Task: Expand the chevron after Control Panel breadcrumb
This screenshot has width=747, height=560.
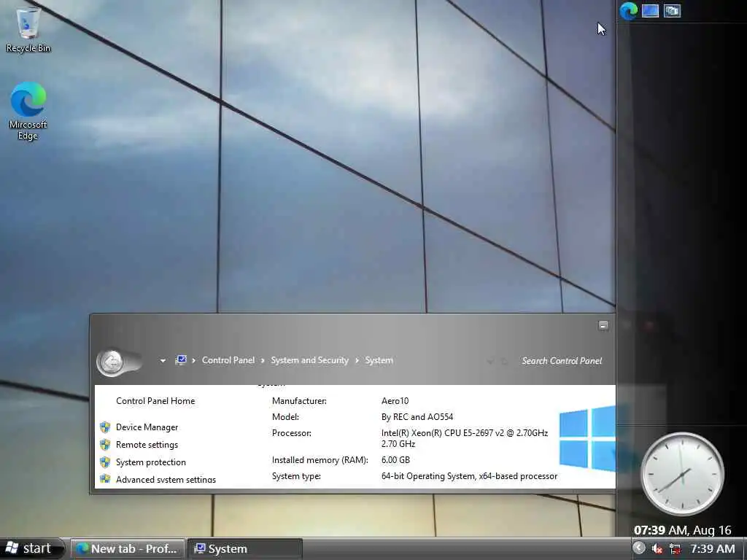Action: 263,360
